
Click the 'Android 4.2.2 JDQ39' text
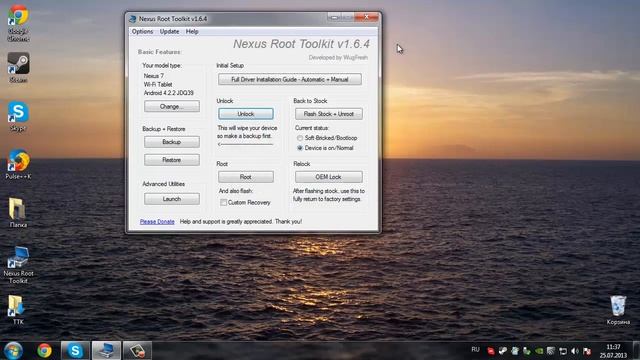[x=169, y=93]
